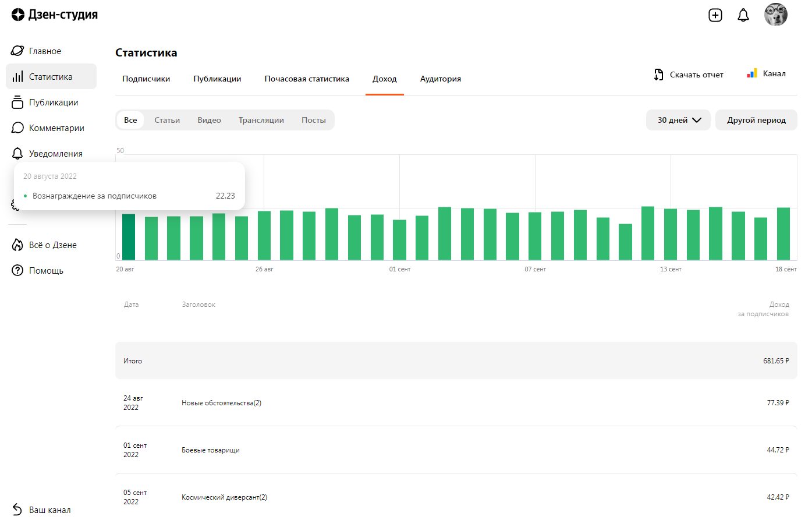812x520 pixels.
Task: Open Комментарии in the sidebar
Action: coord(56,128)
